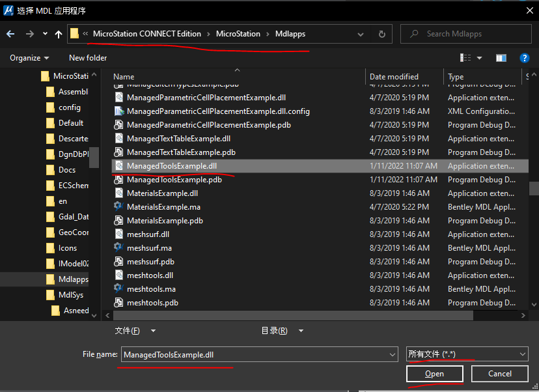This screenshot has width=539, height=392.
Task: Select meshtools.pdb file icon
Action: tap(118, 303)
